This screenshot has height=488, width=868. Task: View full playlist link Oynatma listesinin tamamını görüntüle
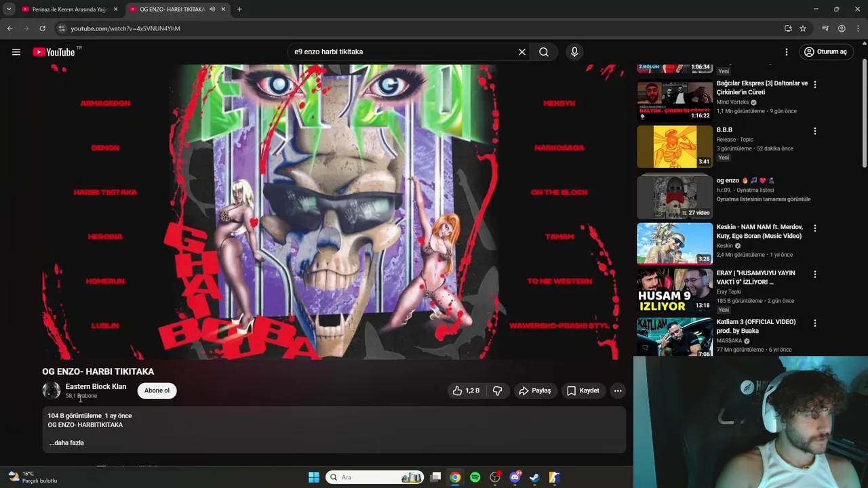[x=764, y=199]
